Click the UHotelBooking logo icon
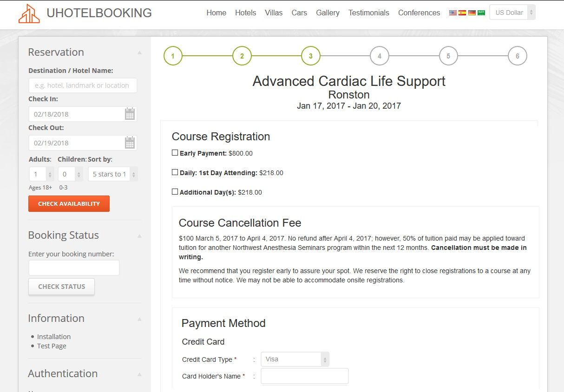564x392 pixels. pyautogui.click(x=29, y=13)
